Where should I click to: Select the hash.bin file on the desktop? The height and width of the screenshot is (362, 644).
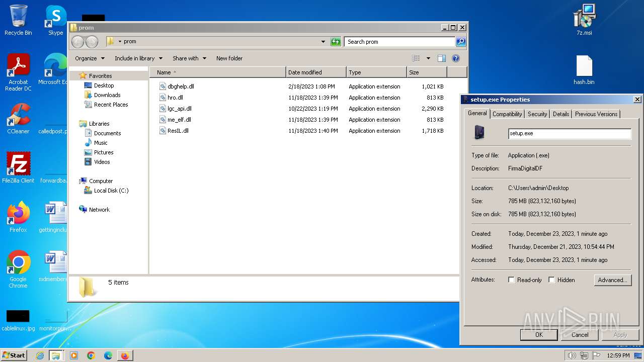(x=584, y=69)
